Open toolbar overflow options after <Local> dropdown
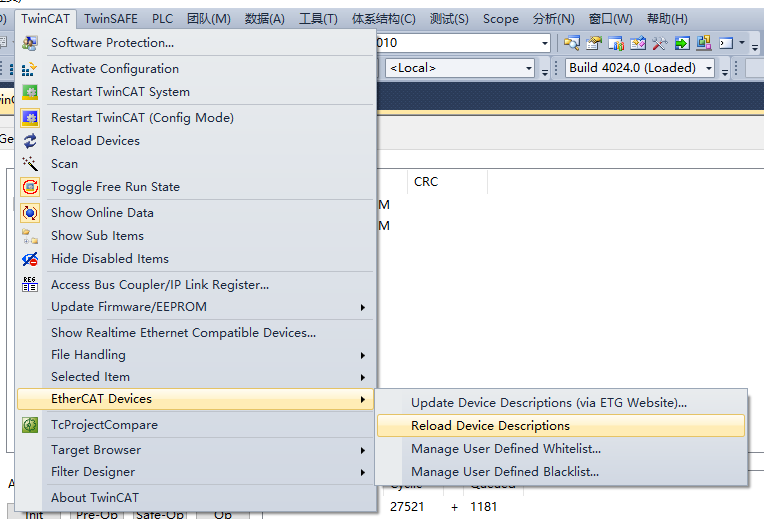 point(545,72)
